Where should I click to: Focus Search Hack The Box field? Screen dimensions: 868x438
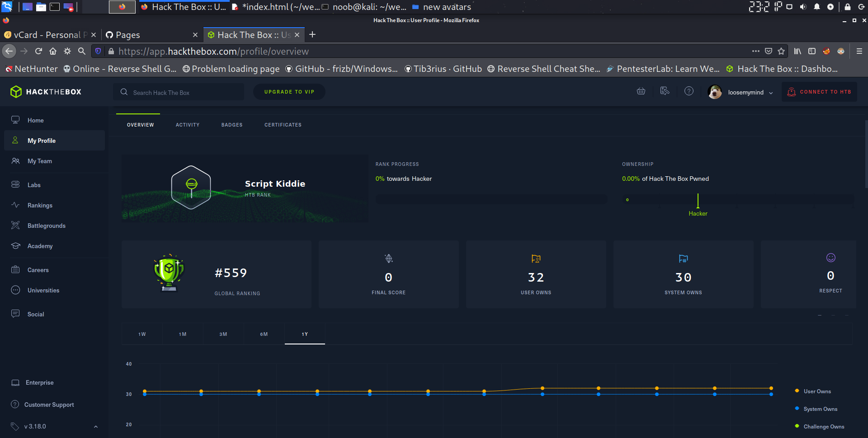[x=179, y=92]
